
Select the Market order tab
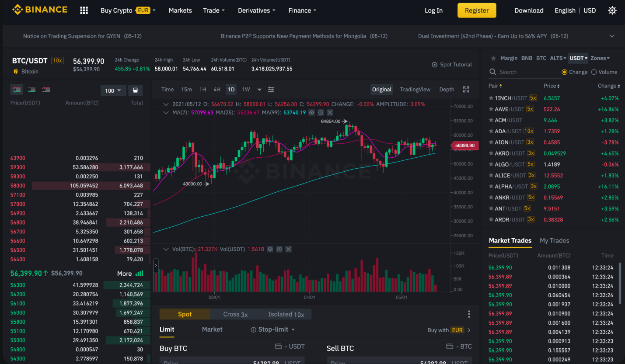(x=212, y=329)
